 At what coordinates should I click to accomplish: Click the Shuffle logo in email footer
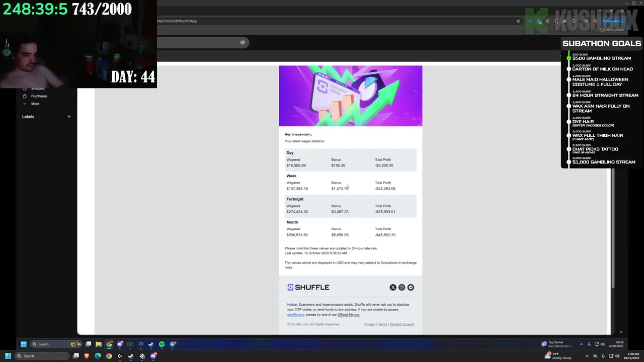click(x=308, y=287)
